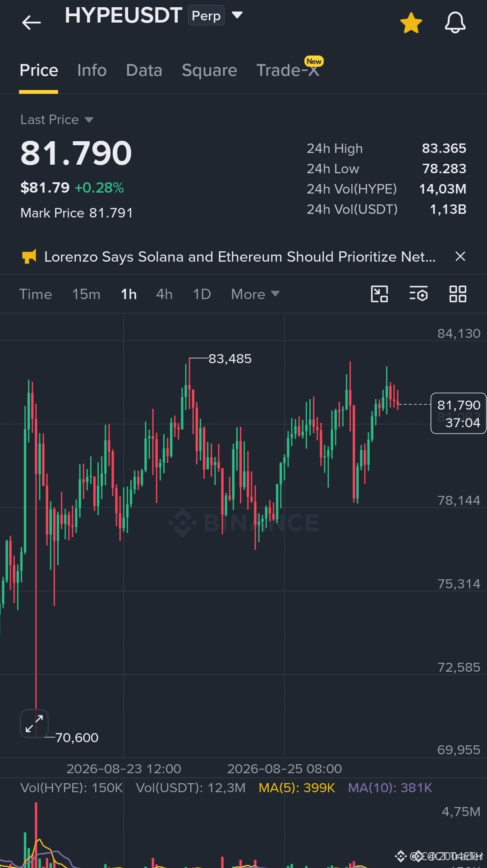This screenshot has width=487, height=868.
Task: Switch to the Data tab
Action: (144, 70)
